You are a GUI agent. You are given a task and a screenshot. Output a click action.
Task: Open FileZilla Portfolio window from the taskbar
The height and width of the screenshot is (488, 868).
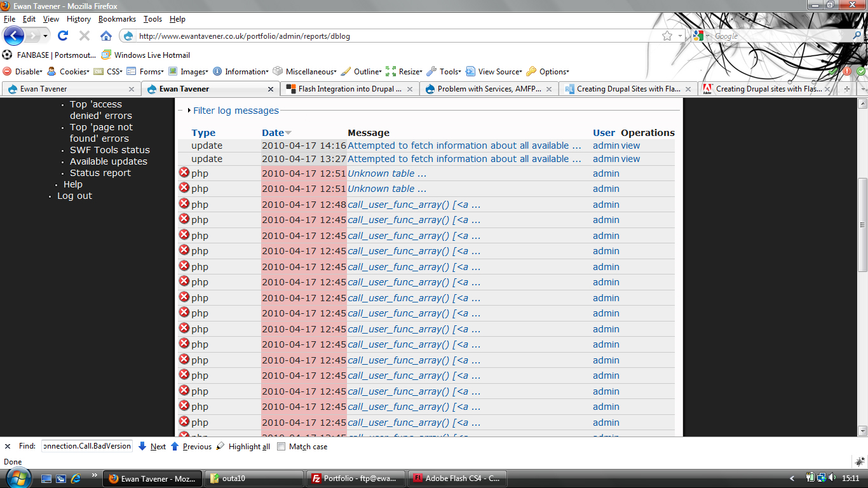(356, 478)
